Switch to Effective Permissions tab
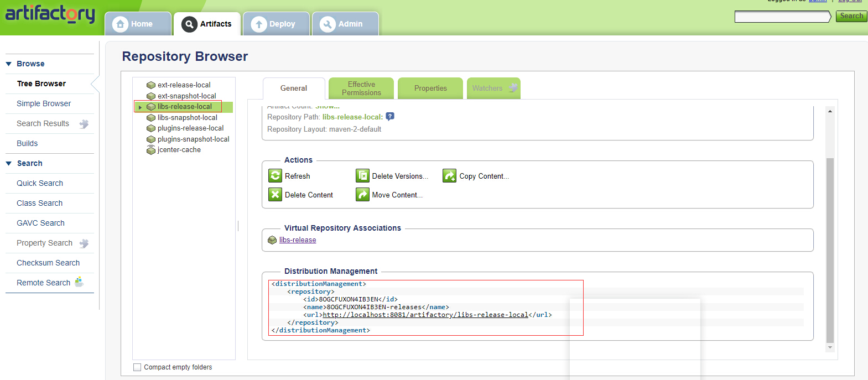The image size is (868, 380). pyautogui.click(x=361, y=89)
